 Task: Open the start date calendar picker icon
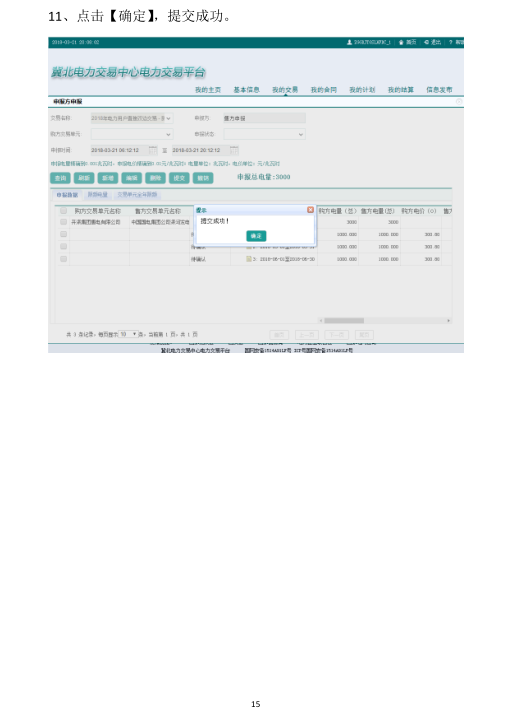point(153,150)
